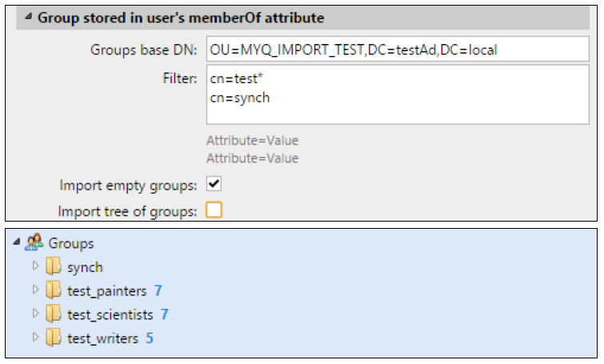The image size is (604, 364).
Task: Collapse the Groups tree root
Action: [18, 243]
